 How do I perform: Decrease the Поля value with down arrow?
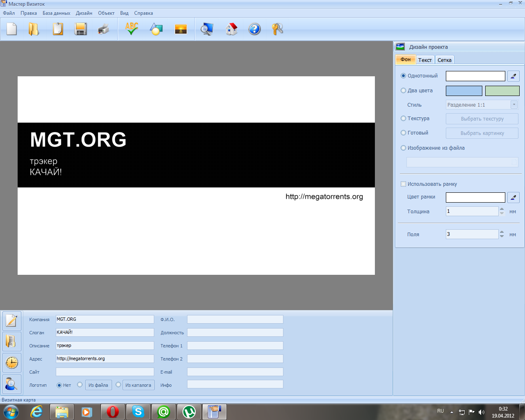[502, 237]
